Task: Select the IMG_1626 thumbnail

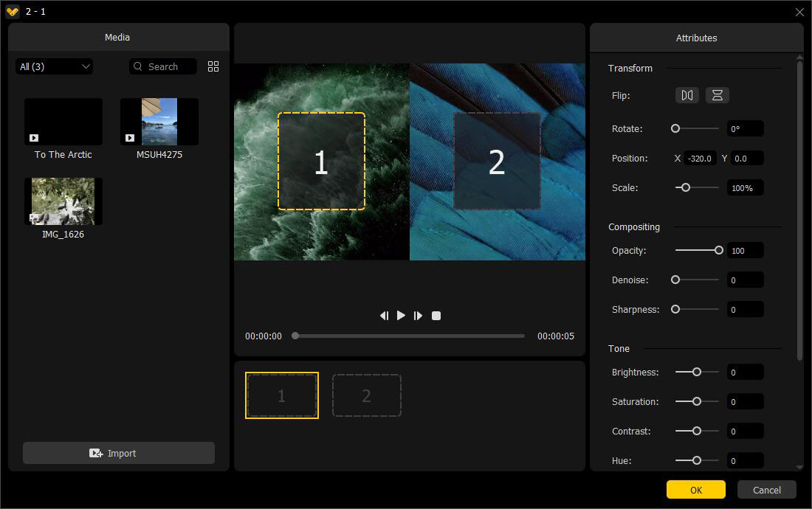Action: 63,201
